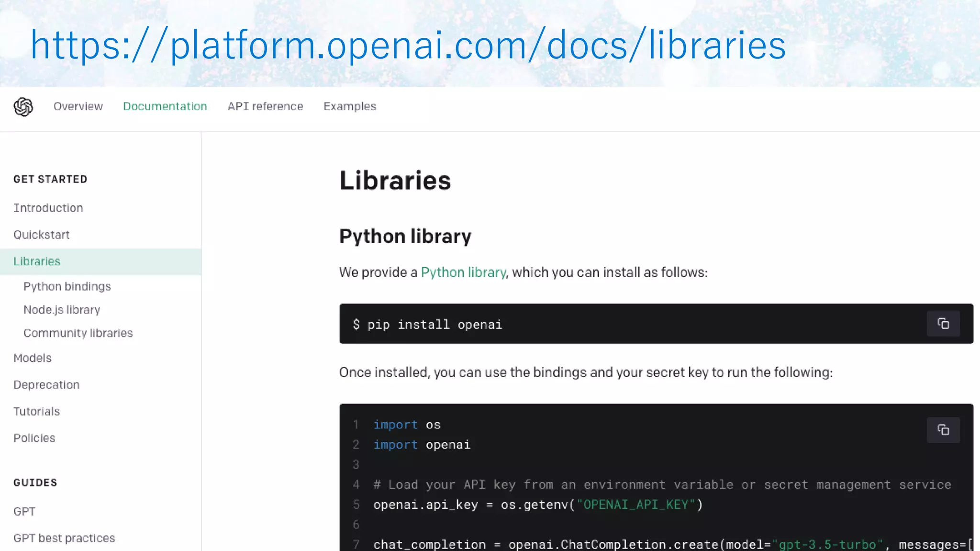
Task: Click the Libraries page heading
Action: [395, 180]
